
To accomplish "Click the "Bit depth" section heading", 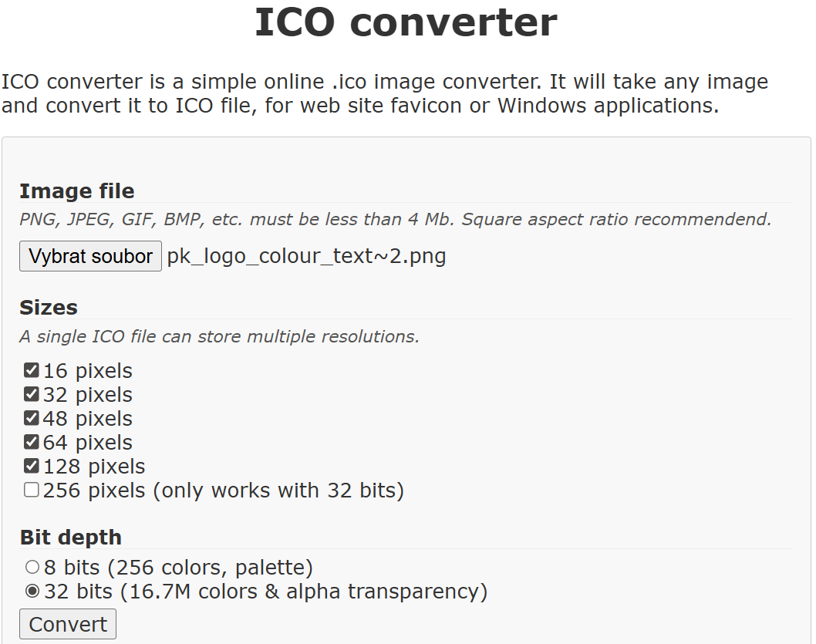I will tap(71, 538).
